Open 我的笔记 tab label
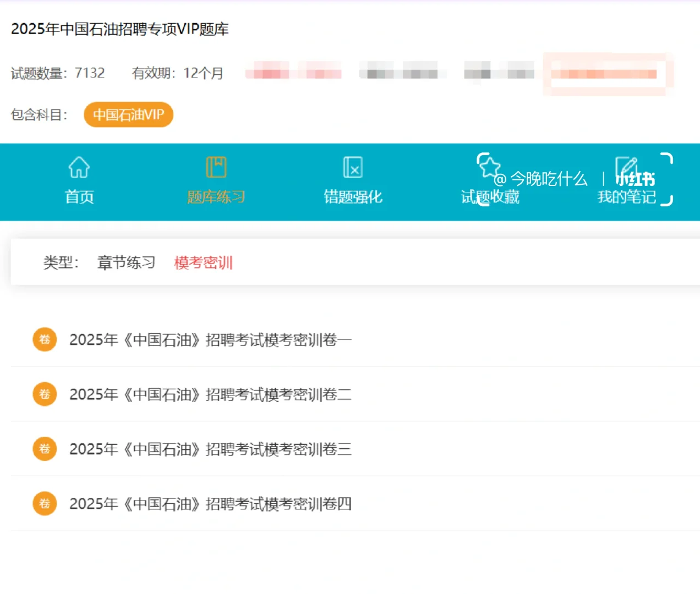Image resolution: width=700 pixels, height=594 pixels. pos(627,197)
